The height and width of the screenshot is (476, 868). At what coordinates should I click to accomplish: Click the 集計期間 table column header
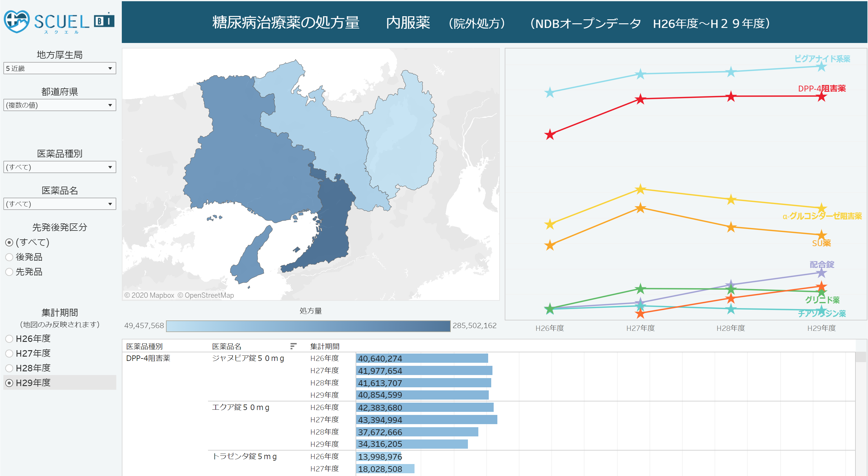[x=325, y=346]
